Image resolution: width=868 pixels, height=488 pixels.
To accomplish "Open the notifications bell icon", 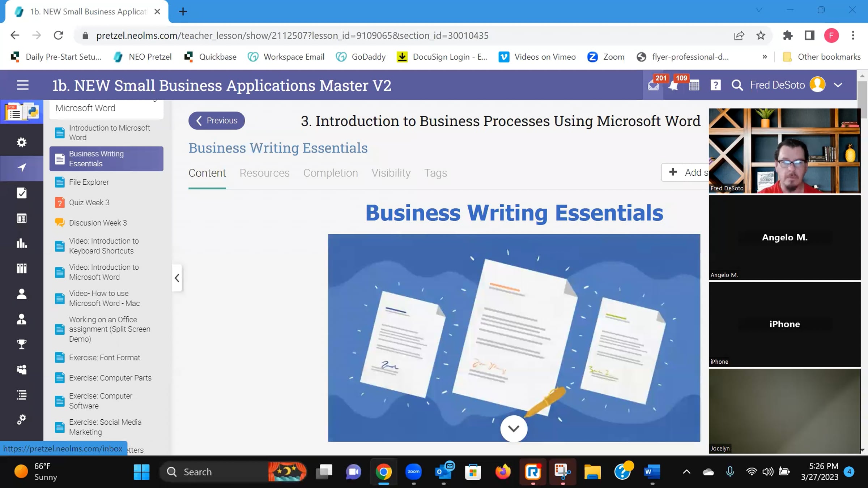I will tap(673, 86).
